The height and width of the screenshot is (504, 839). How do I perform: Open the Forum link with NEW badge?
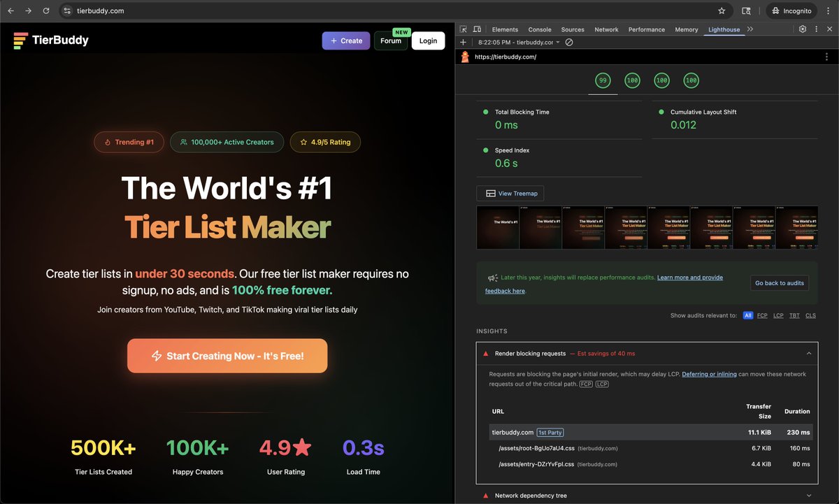[x=391, y=41]
